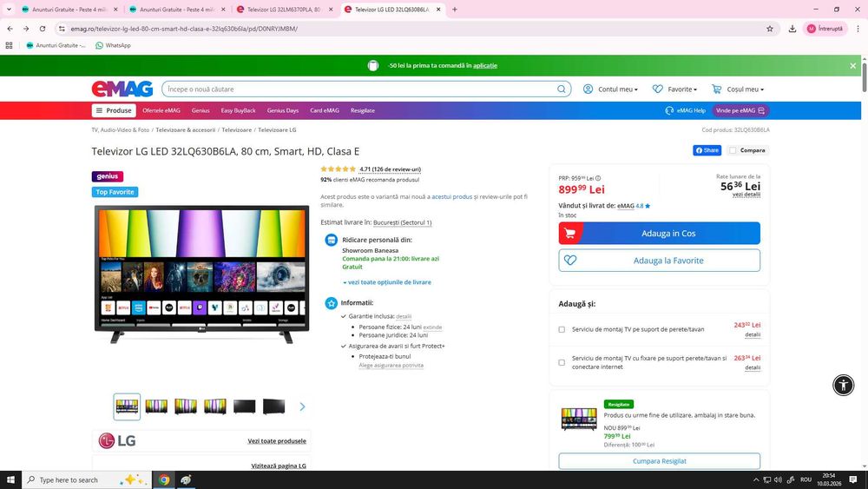Screen dimensions: 868x489
Task: Check Serviciu de montaj TV pe suport perete/tavan
Action: click(562, 329)
